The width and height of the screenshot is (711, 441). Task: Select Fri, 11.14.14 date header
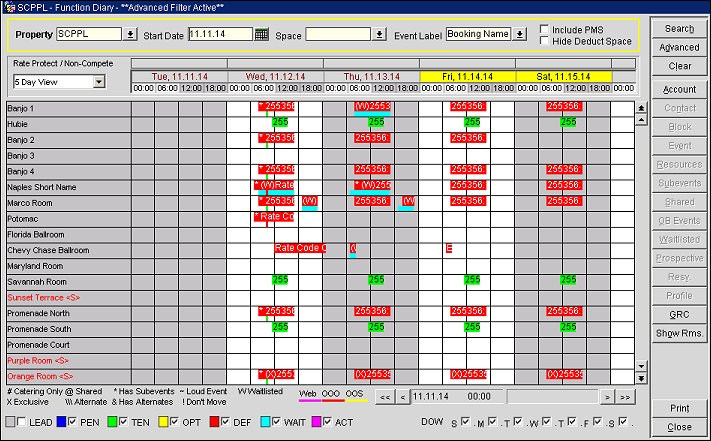[467, 76]
